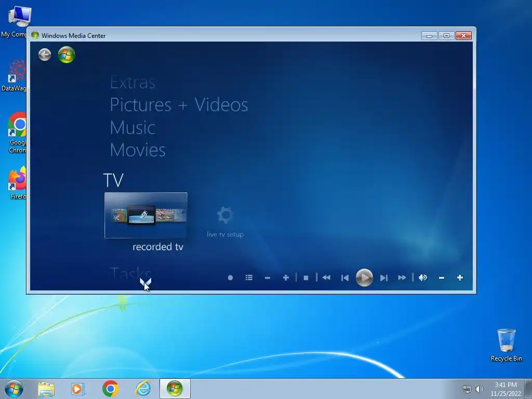Screen dimensions: 532x399
Task: Click the clock showing 3:41 PM
Action: [x=506, y=385]
